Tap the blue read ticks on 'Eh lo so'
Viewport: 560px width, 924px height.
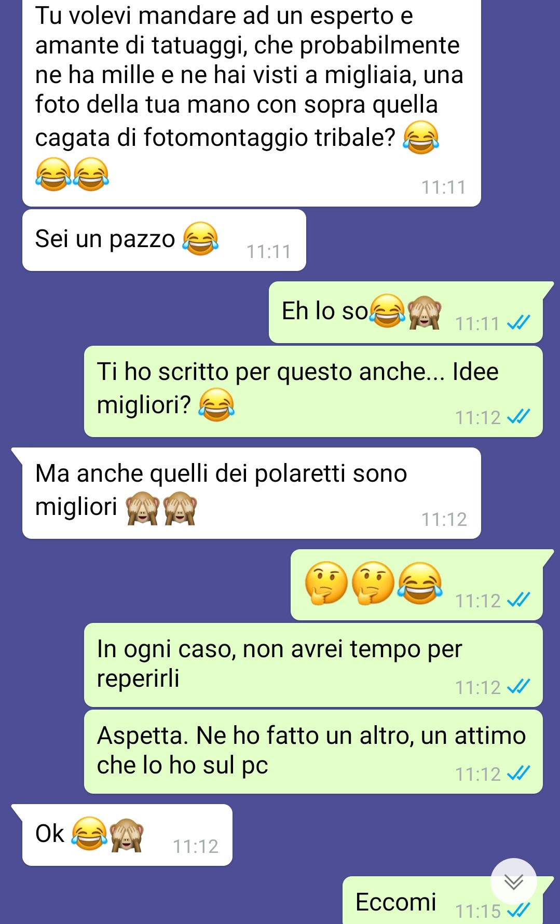click(518, 323)
